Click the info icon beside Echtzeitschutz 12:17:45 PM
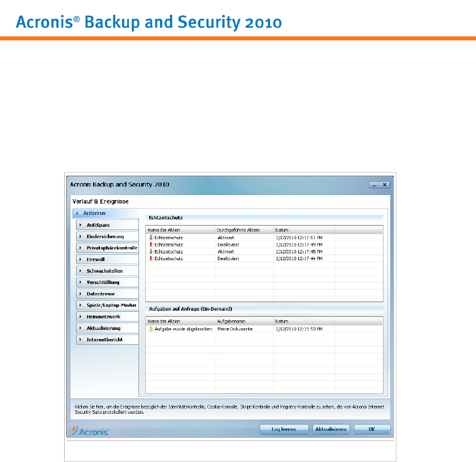 coord(150,252)
